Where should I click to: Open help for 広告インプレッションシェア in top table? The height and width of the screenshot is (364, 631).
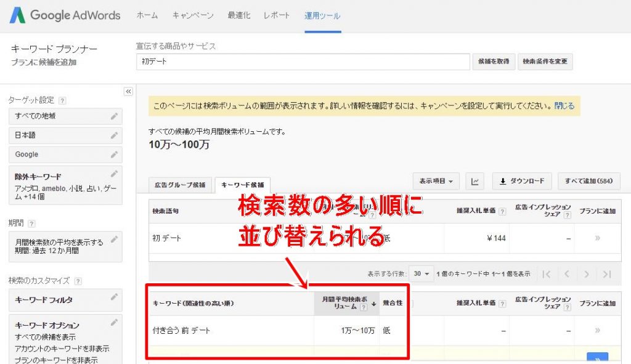568,215
